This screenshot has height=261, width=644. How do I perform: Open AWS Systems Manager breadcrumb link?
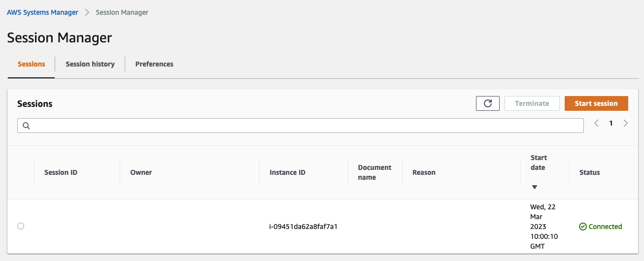(42, 13)
